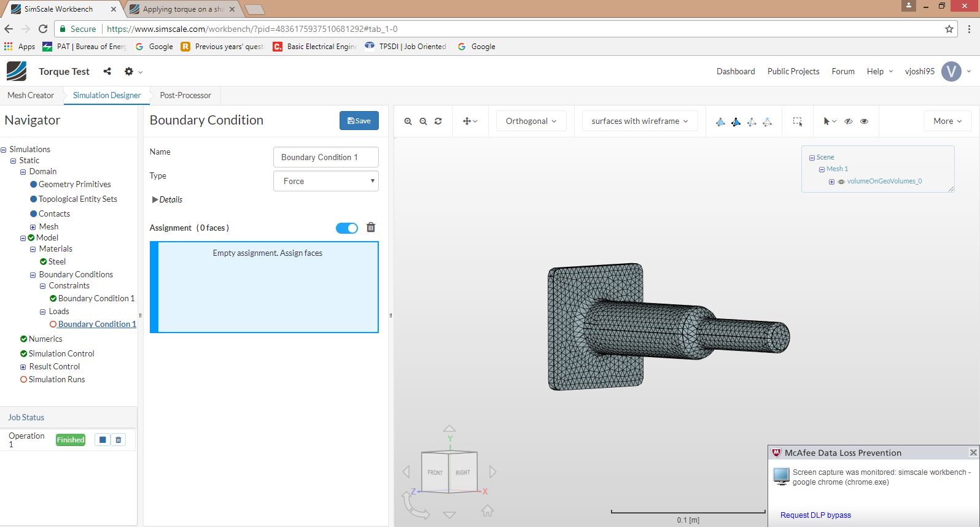This screenshot has height=527, width=980.
Task: Click the home icon on the orientation cube
Action: [488, 510]
